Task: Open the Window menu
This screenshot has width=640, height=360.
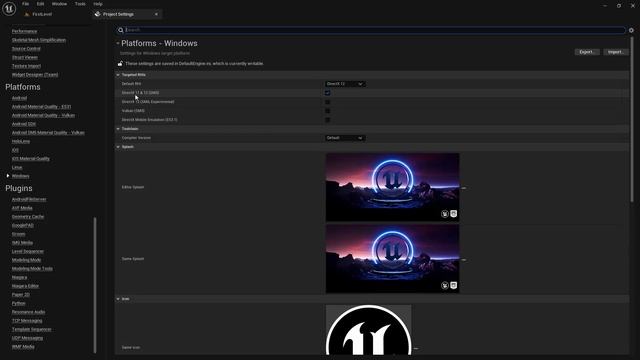Action: pyautogui.click(x=59, y=4)
